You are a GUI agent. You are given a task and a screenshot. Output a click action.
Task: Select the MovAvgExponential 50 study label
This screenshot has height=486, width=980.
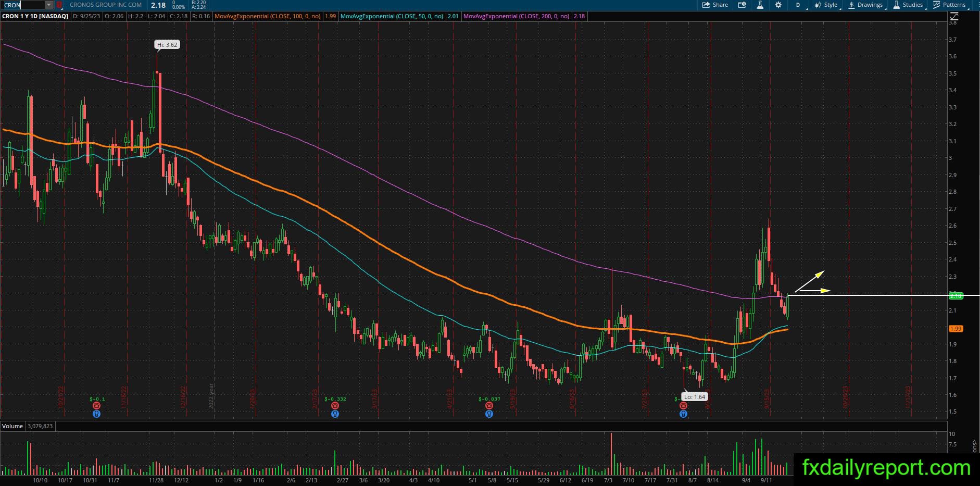(392, 16)
